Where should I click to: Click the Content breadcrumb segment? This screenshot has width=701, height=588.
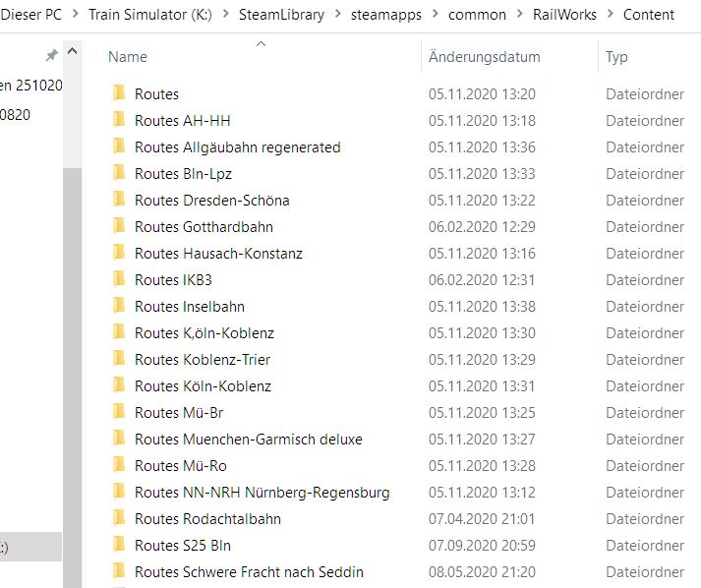[x=649, y=15]
